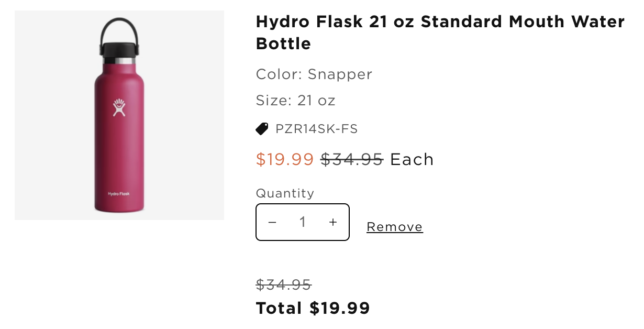Click the Each label after the price
644x329 pixels.
coord(412,159)
